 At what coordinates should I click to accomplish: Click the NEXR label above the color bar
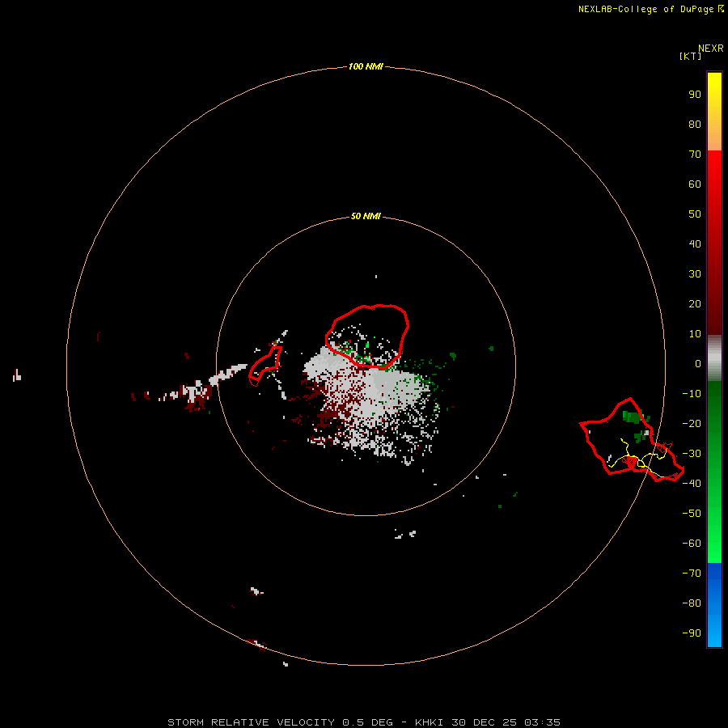[711, 49]
